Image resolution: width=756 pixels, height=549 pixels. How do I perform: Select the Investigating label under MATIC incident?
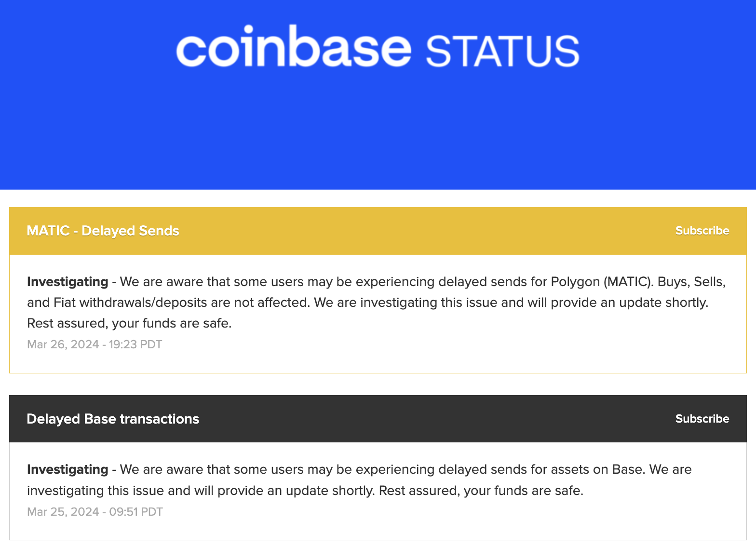[x=67, y=282]
